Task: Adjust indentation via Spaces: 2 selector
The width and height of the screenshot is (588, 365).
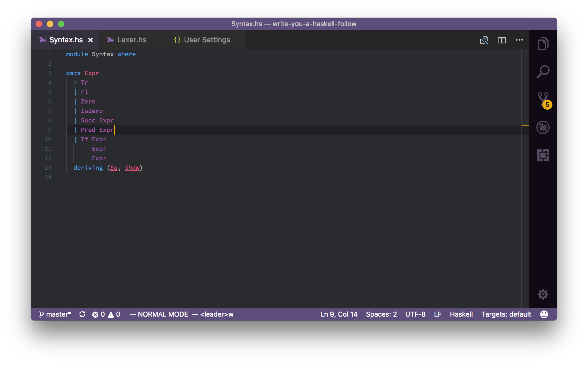Action: click(381, 314)
